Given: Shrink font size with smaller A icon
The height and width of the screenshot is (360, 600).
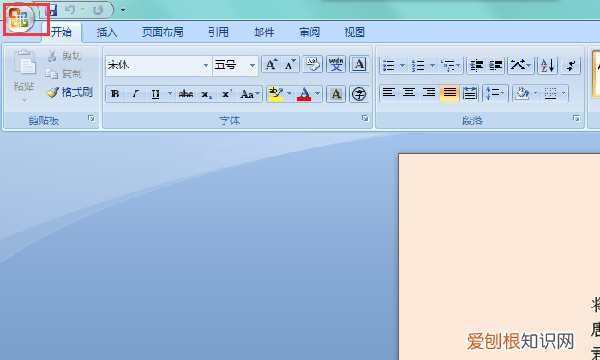Looking at the screenshot, I should 290,65.
